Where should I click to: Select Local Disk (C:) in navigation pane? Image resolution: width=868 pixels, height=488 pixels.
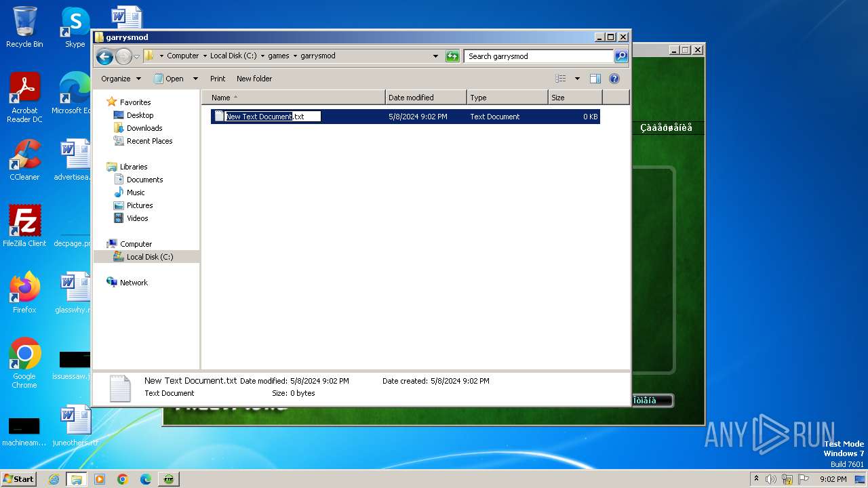[149, 257]
